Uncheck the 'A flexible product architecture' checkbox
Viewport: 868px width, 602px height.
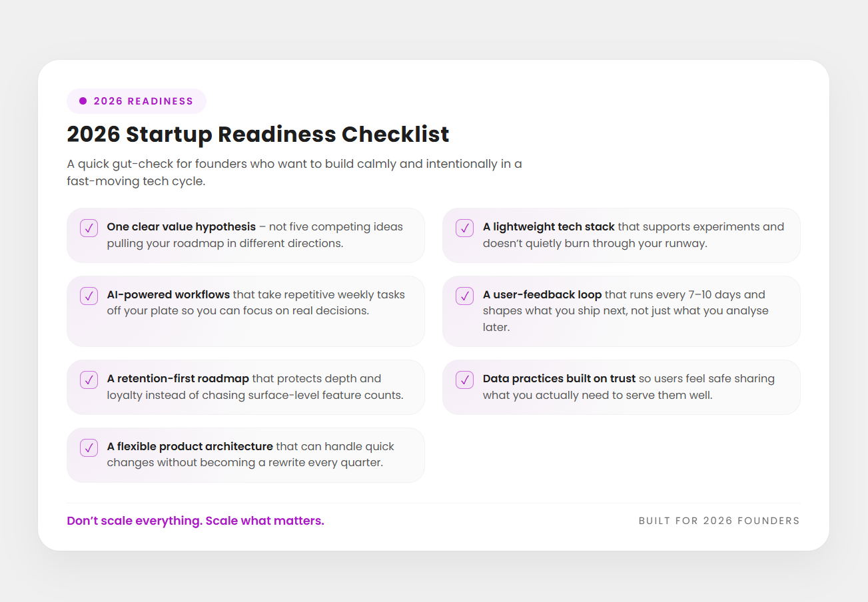click(x=89, y=448)
